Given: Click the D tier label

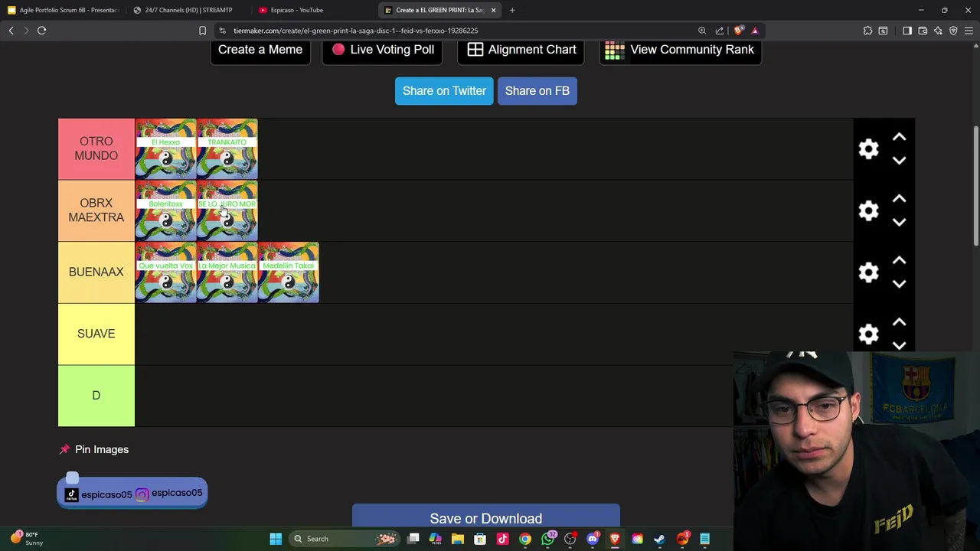Looking at the screenshot, I should (x=96, y=396).
